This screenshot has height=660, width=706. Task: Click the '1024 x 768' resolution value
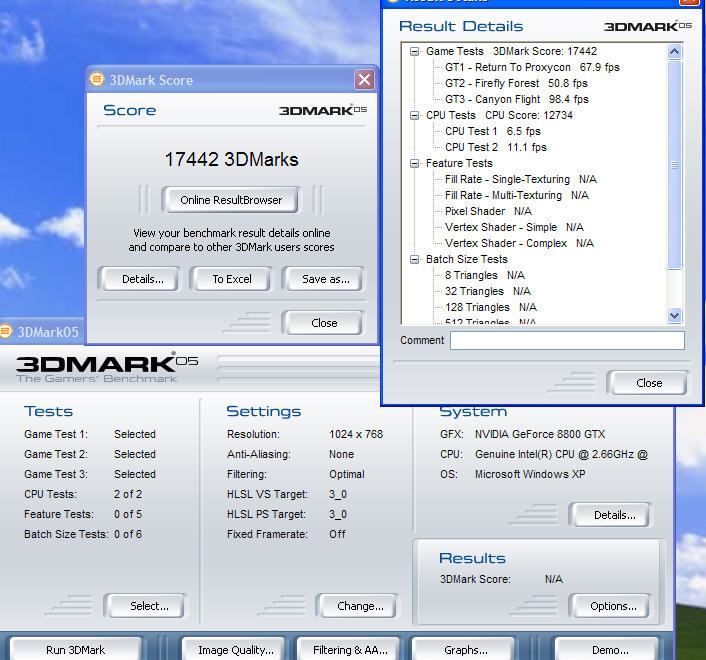[x=356, y=434]
